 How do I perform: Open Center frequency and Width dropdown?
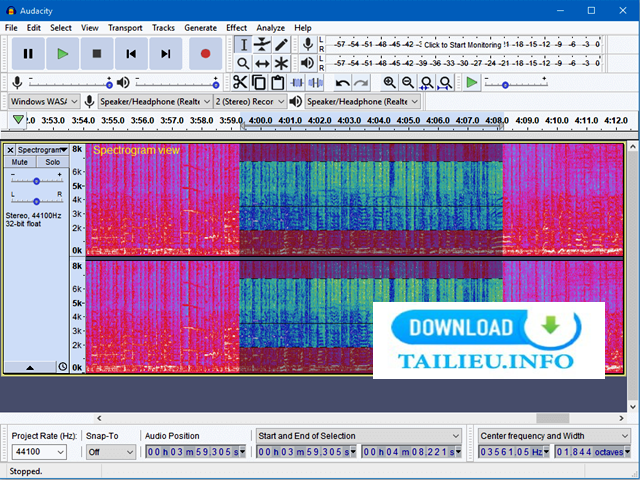click(x=554, y=436)
